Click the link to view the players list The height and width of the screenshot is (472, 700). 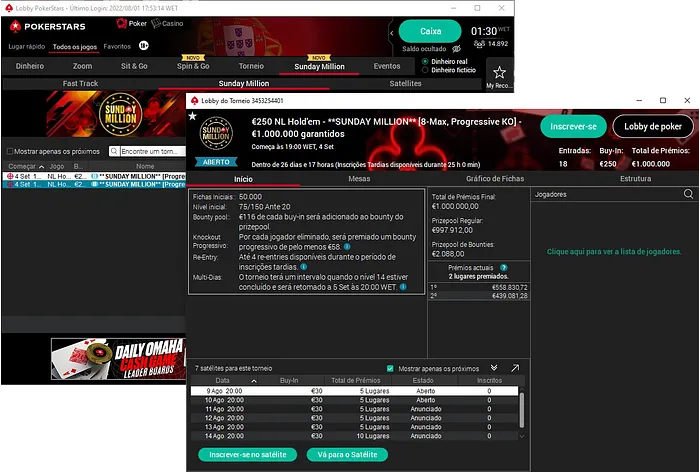(614, 252)
